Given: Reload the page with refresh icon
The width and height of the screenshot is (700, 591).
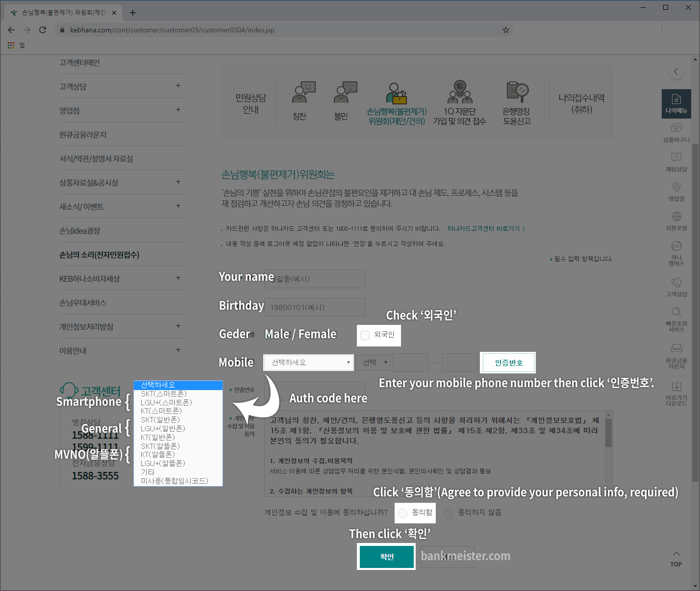Looking at the screenshot, I should [43, 30].
